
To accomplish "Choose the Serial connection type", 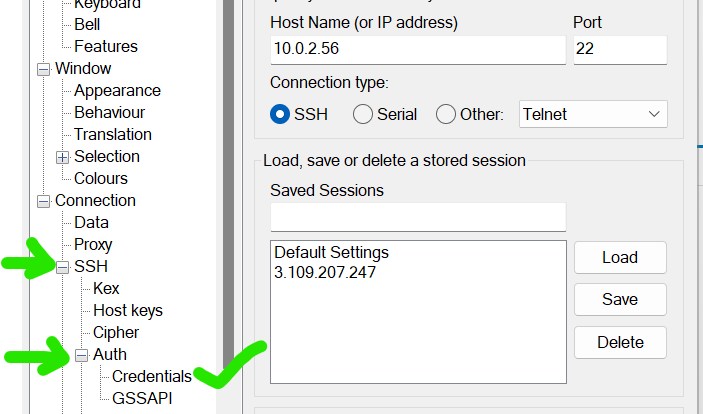I will point(363,114).
